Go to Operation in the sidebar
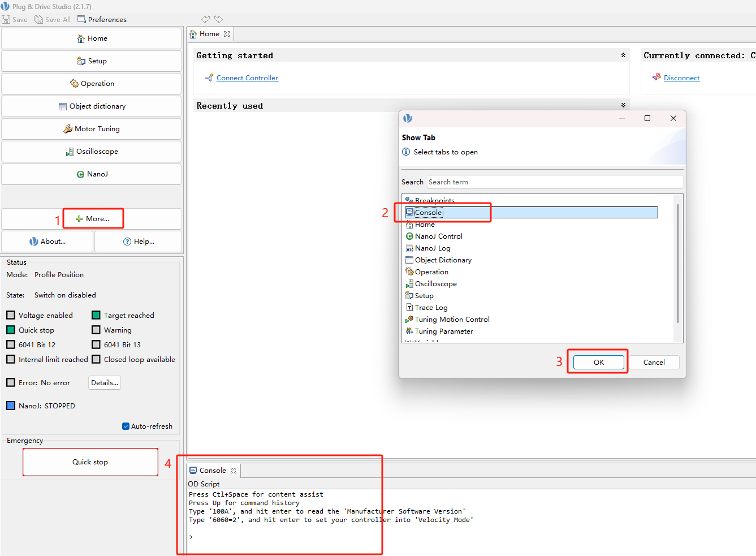 click(92, 84)
